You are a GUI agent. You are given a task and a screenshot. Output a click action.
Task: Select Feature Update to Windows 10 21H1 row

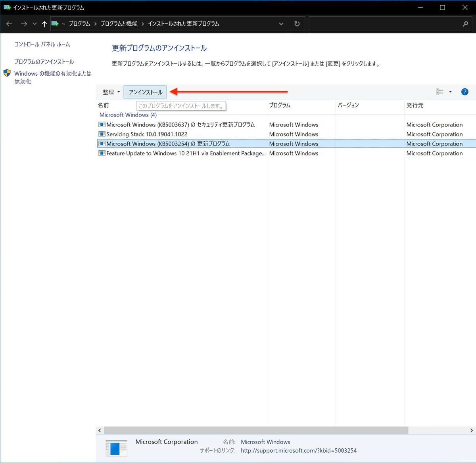tap(286, 153)
